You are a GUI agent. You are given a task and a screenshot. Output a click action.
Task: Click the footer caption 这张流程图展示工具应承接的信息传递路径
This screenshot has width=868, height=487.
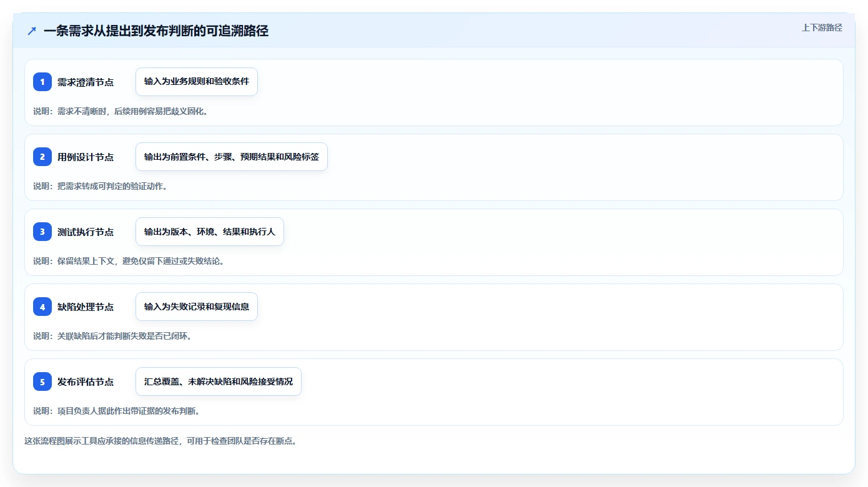(160, 441)
